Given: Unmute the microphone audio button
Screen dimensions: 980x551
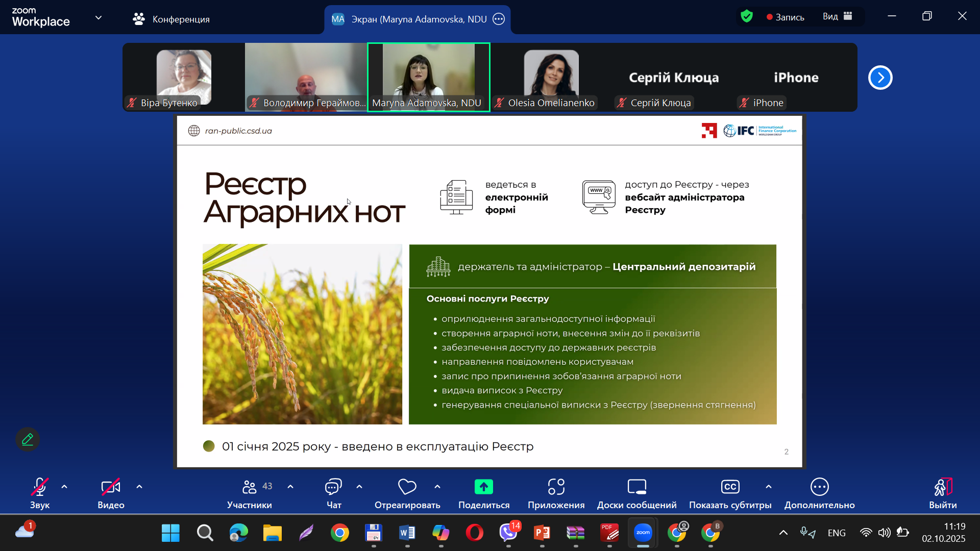Looking at the screenshot, I should click(x=39, y=487).
